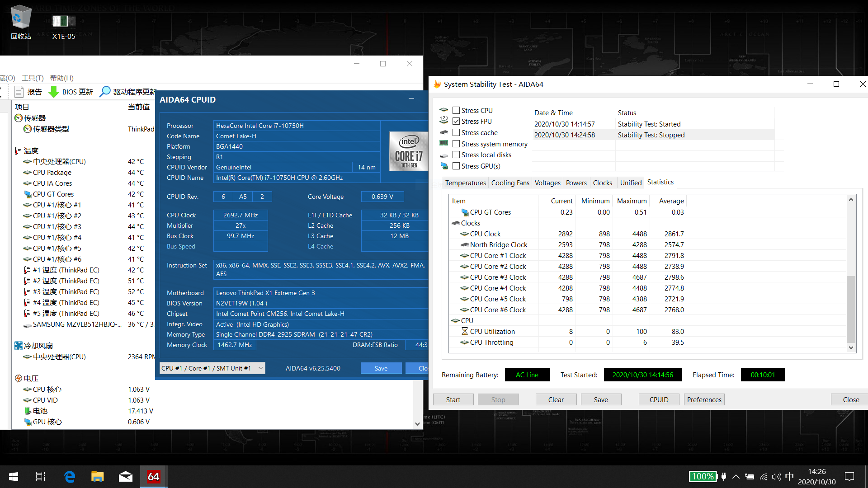This screenshot has height=488, width=868.
Task: Click the Stress system memory chip icon
Action: [x=444, y=143]
